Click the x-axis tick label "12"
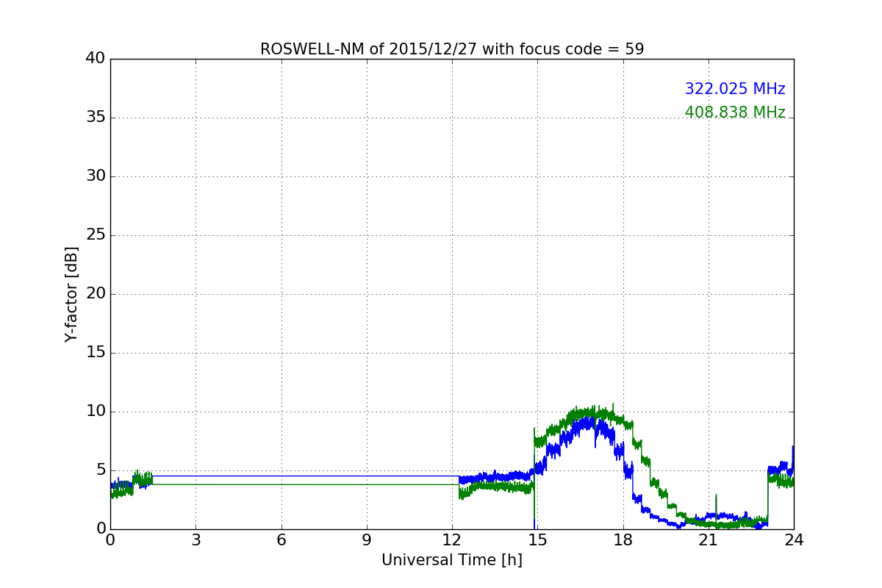The width and height of the screenshot is (882, 588). (452, 540)
